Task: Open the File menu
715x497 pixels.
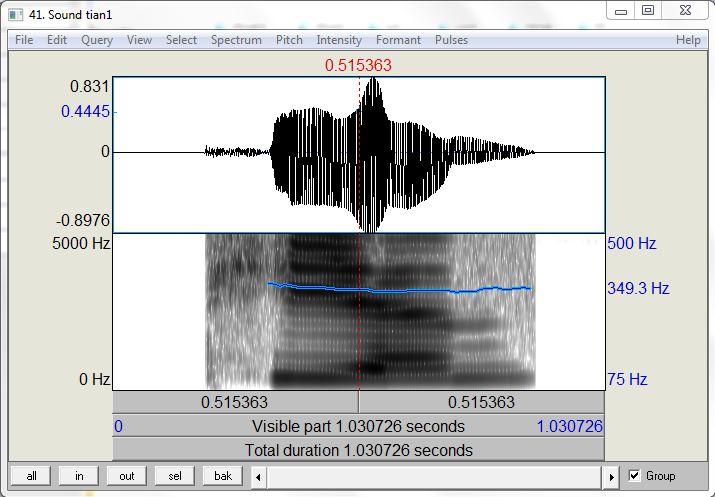Action: (24, 40)
